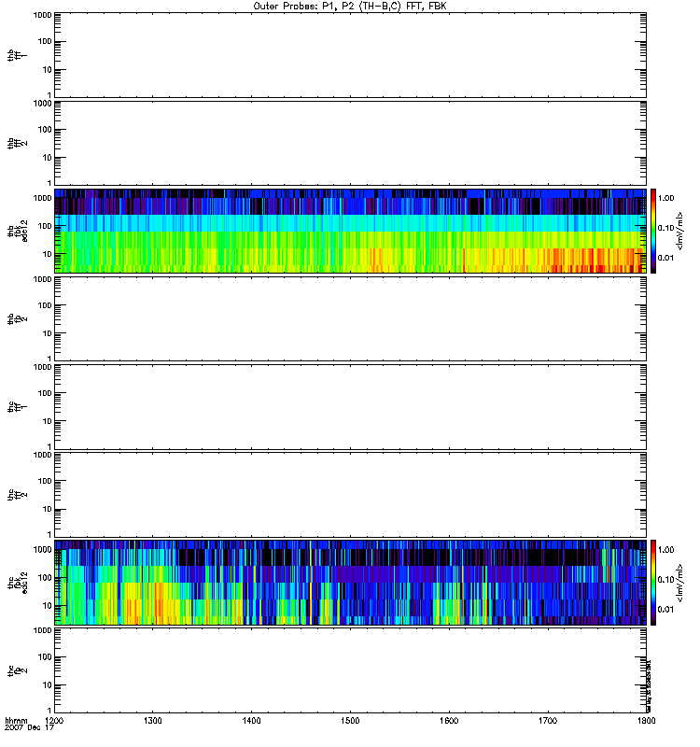The image size is (700, 747).
Task: Click the 1200 time axis label
Action: (x=54, y=720)
